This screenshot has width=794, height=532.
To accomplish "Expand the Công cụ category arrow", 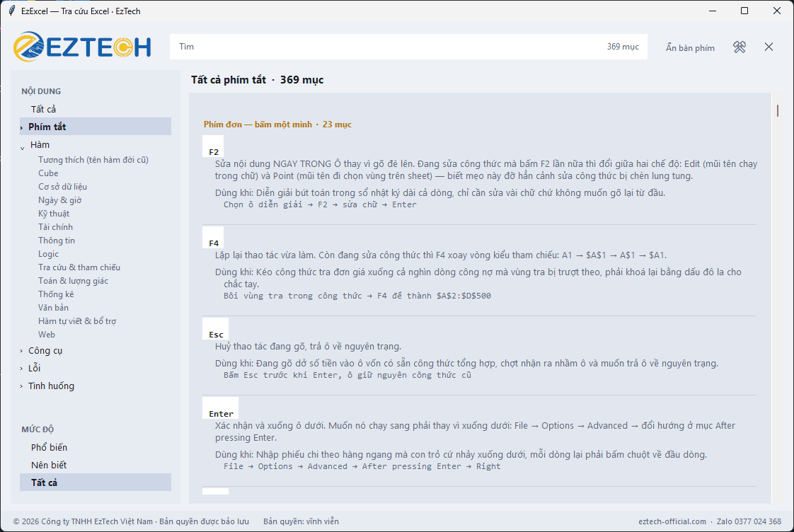I will (x=21, y=351).
